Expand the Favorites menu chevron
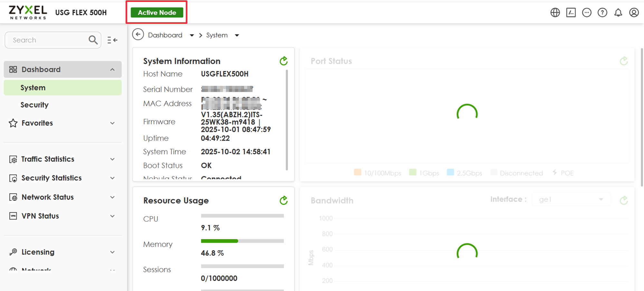 112,123
